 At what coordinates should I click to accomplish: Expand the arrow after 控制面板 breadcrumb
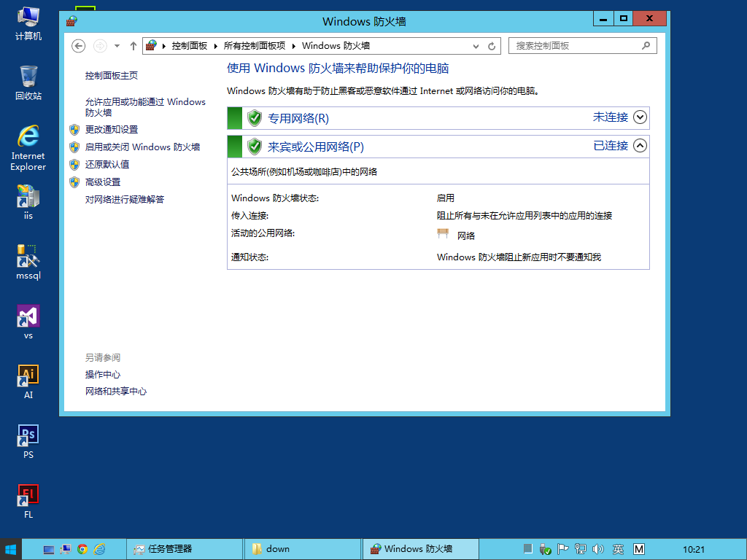(215, 46)
